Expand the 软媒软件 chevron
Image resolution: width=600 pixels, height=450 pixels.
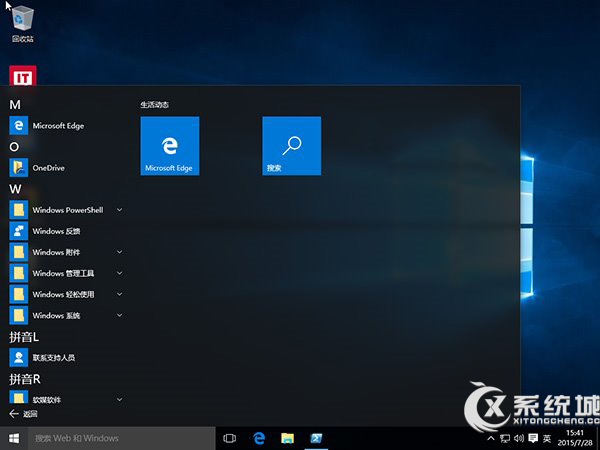pos(119,399)
